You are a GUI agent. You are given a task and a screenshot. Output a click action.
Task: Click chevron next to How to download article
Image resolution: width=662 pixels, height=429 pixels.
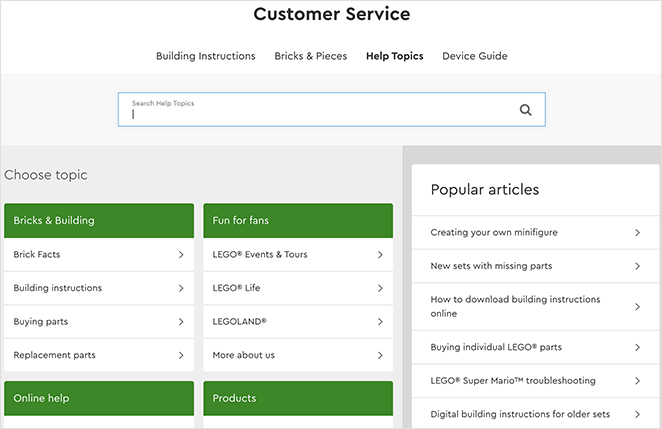(x=638, y=307)
